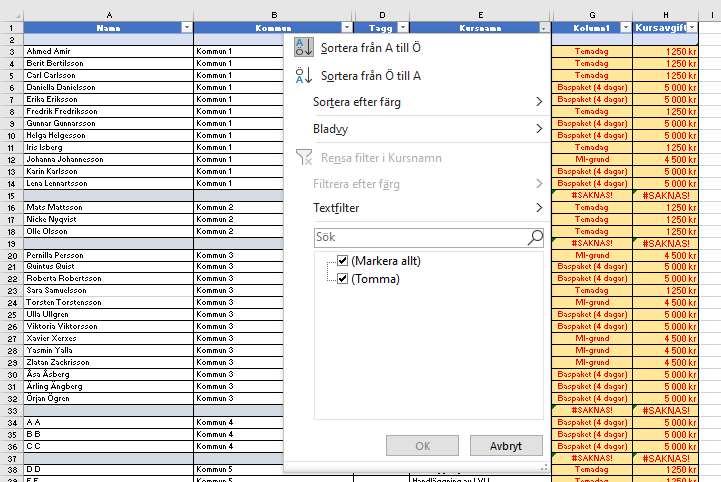Image resolution: width=721 pixels, height=482 pixels.
Task: Select the cell Daniella Danielsson
Action: coord(109,87)
